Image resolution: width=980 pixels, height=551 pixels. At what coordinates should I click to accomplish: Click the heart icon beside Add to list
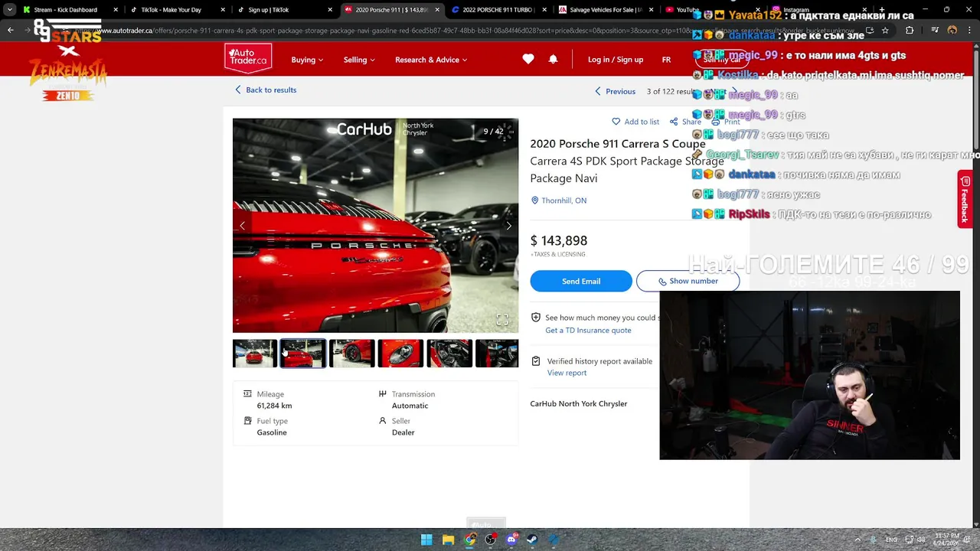click(616, 122)
